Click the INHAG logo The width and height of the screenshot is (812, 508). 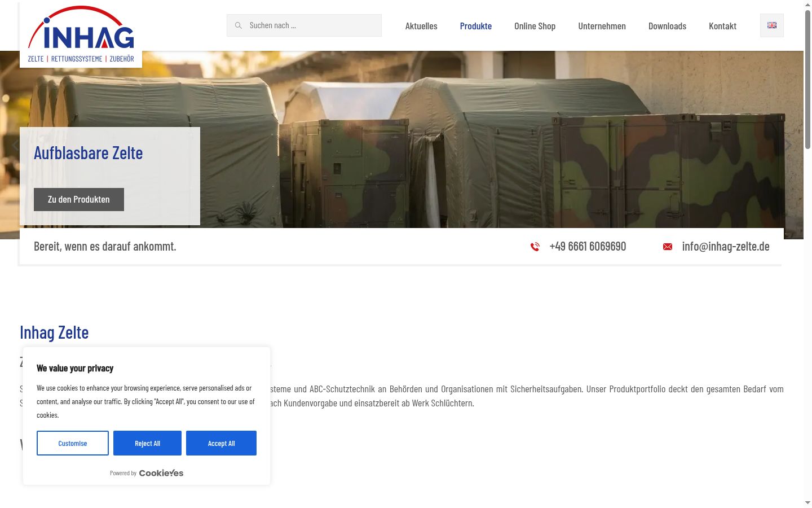(81, 34)
